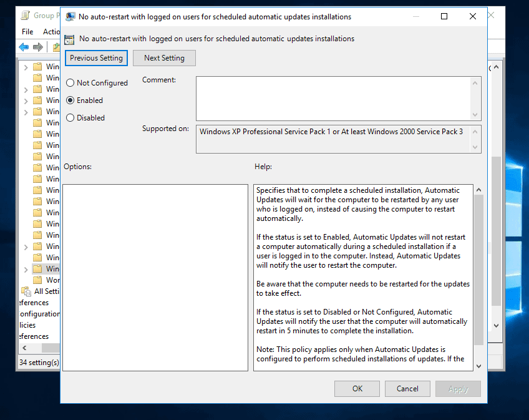Click the tree pane left scroll arrow
Viewport: 529px width, 420px height.
coord(24,348)
